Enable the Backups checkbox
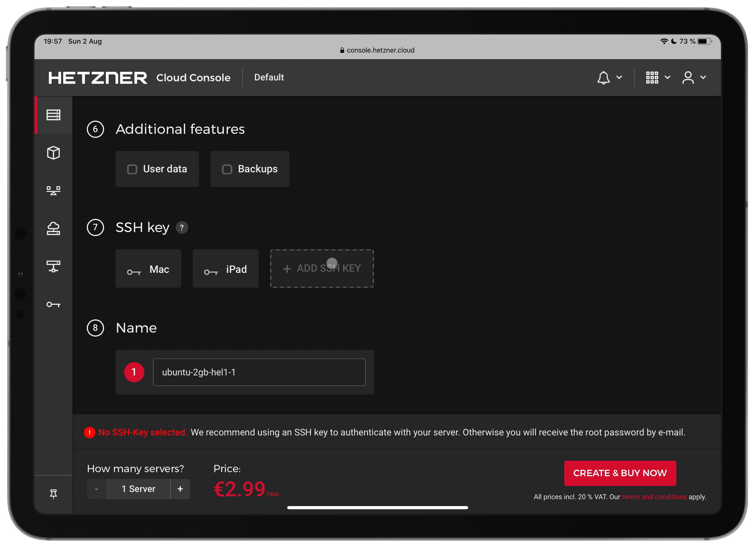Image resolution: width=756 pixels, height=548 pixels. click(227, 169)
